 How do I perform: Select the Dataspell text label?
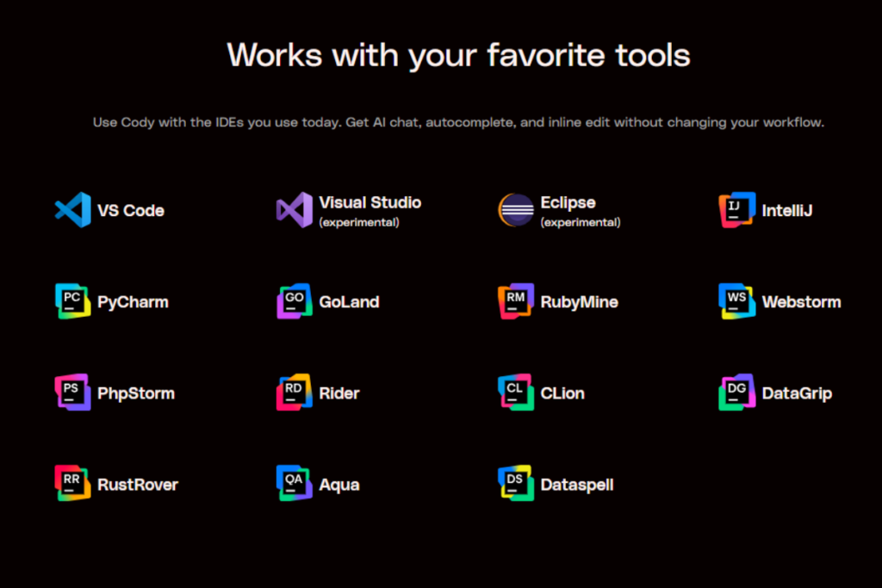[x=577, y=485]
